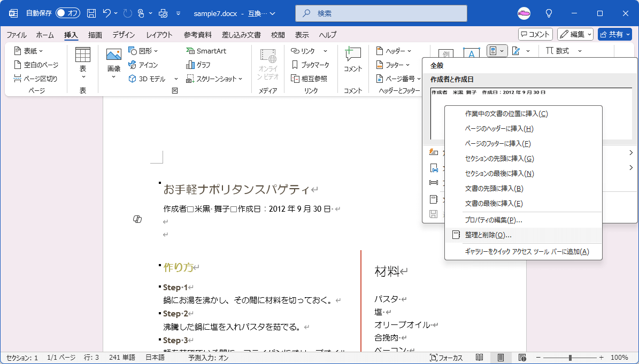Open the 3D モデル dropdown arrow
Image resolution: width=639 pixels, height=364 pixels.
pyautogui.click(x=176, y=79)
